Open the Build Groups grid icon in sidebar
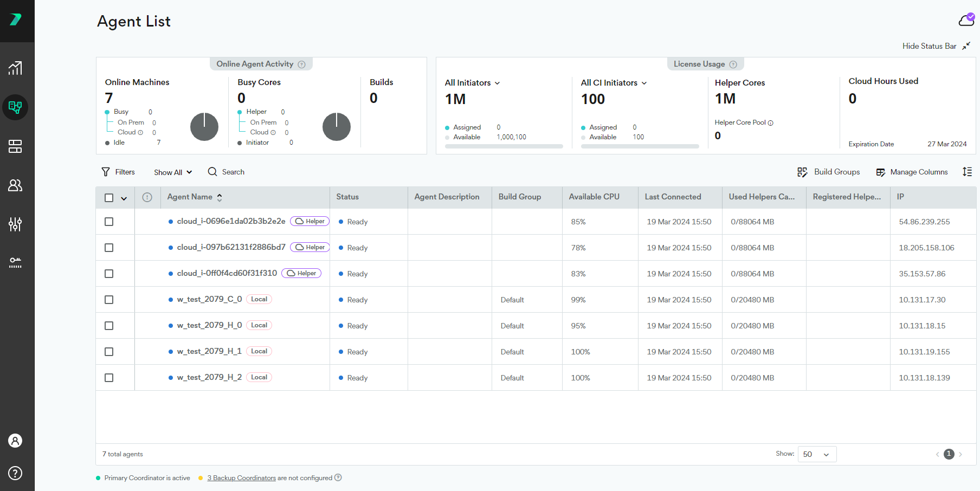Viewport: 980px width, 491px height. pyautogui.click(x=15, y=146)
